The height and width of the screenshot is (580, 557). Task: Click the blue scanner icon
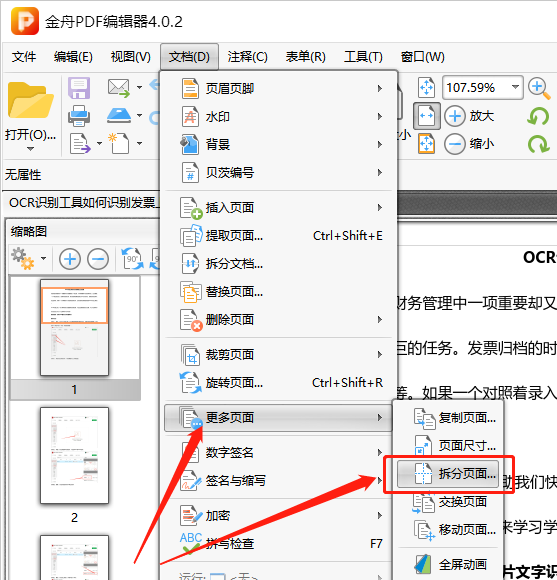click(x=119, y=115)
